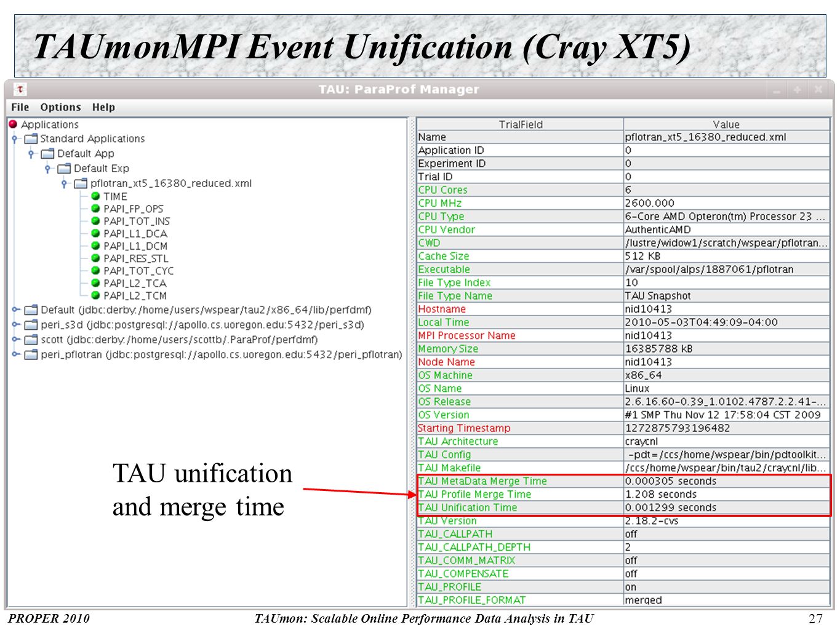The image size is (840, 630).
Task: Click the Memory Size value 16385788 kB
Action: click(727, 349)
